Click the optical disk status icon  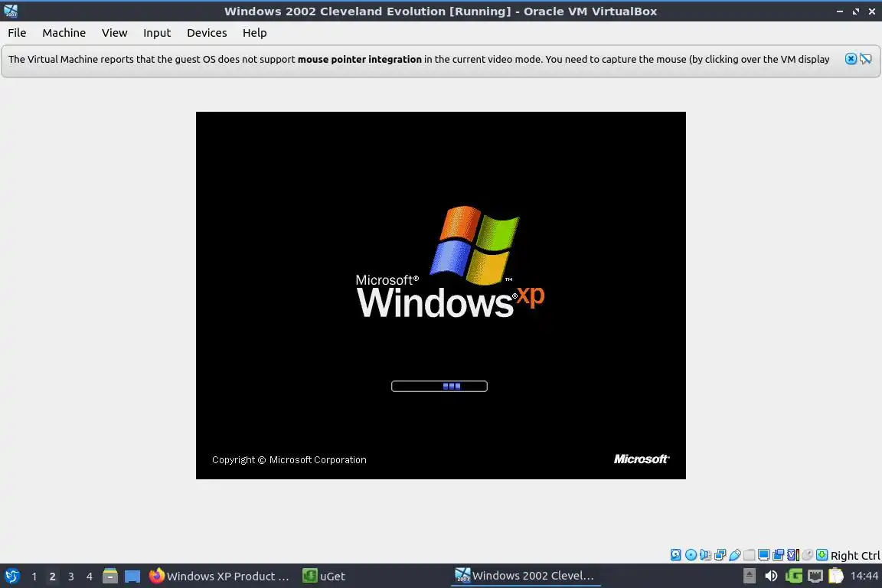point(691,555)
